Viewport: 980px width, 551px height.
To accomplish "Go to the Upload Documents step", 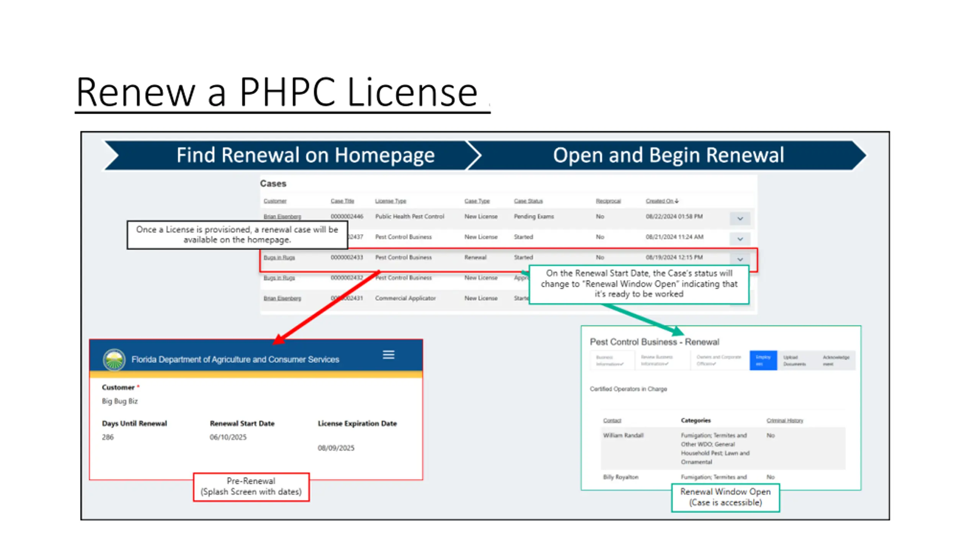I will coord(795,360).
